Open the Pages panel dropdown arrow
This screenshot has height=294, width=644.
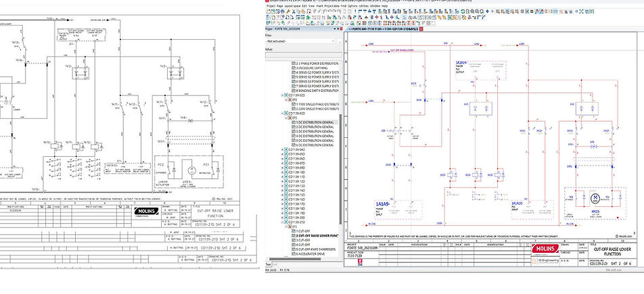point(335,29)
